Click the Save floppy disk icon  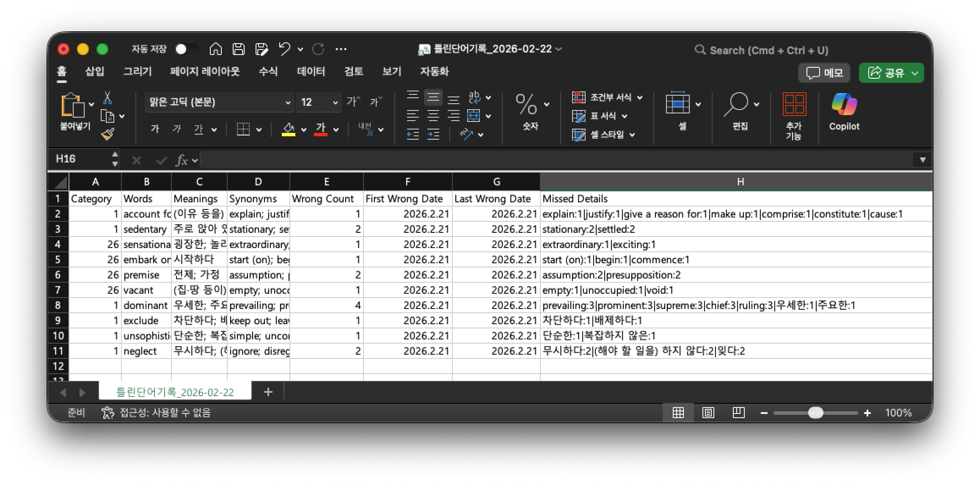[239, 50]
